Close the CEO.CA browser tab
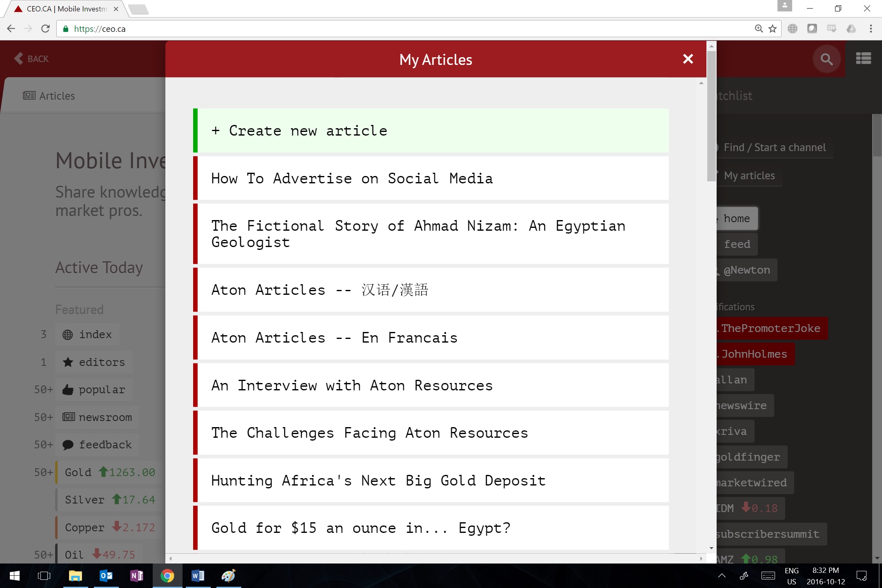Screen dimensions: 882x588 coord(116,9)
